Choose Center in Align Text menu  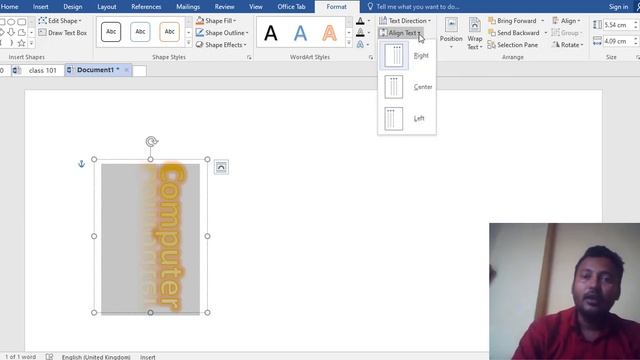pos(407,87)
